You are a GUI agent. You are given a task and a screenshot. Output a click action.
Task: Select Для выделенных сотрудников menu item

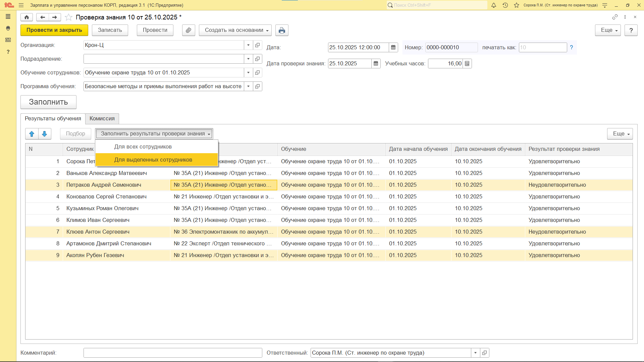tap(153, 160)
